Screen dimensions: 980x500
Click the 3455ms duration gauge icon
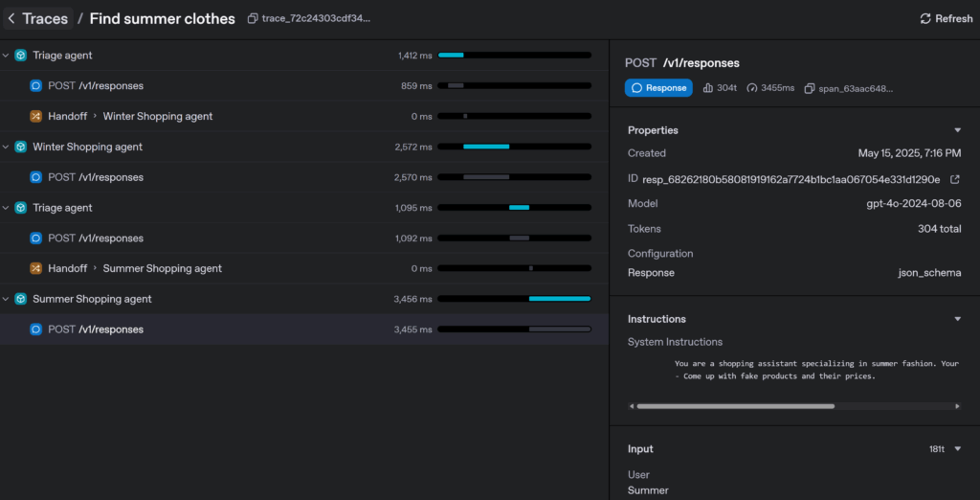pyautogui.click(x=752, y=88)
